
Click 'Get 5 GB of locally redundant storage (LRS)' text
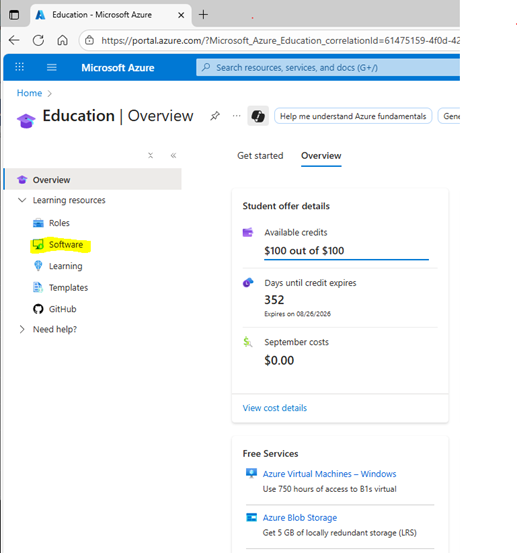[339, 533]
